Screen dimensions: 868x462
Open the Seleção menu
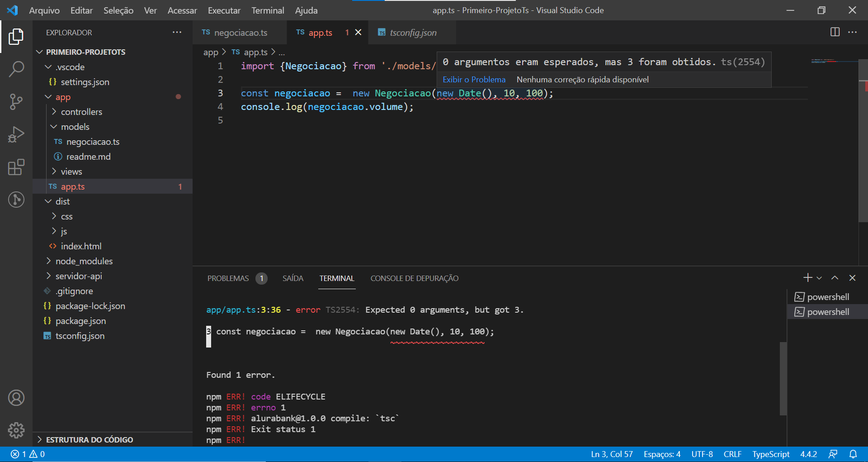tap(118, 10)
